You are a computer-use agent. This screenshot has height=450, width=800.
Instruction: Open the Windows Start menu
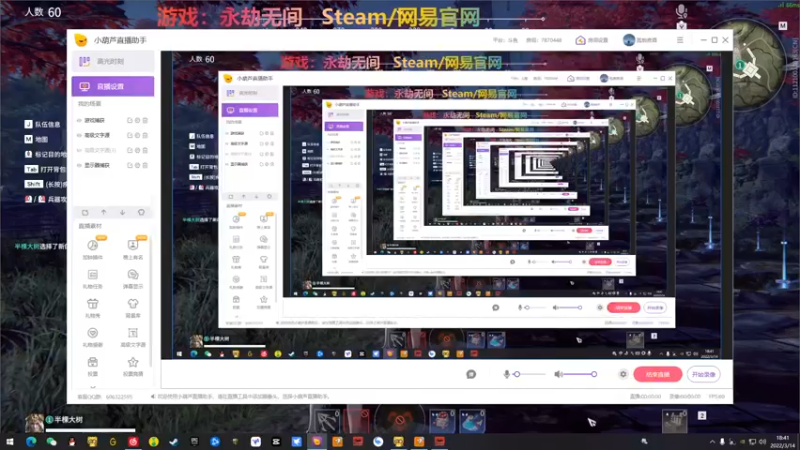[x=10, y=442]
